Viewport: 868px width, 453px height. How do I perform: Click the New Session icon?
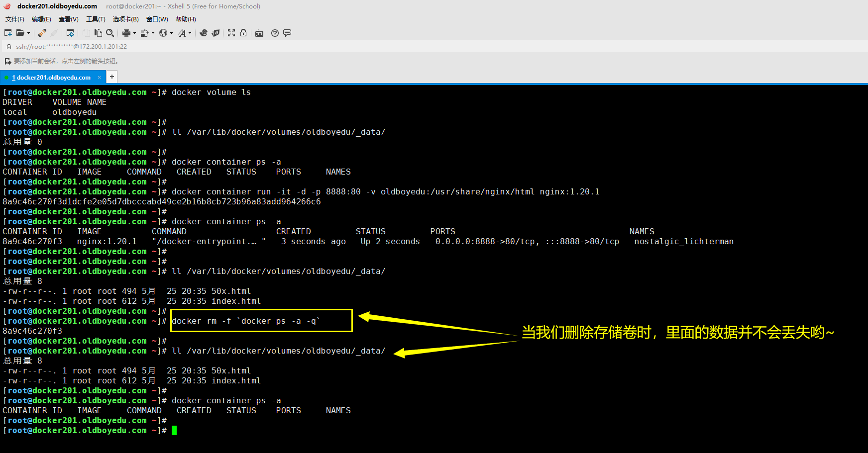pyautogui.click(x=8, y=33)
